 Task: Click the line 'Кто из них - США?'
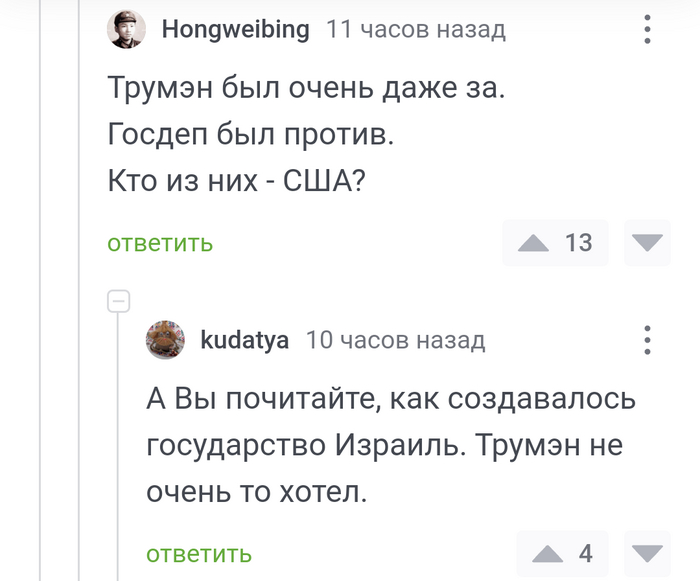point(235,181)
